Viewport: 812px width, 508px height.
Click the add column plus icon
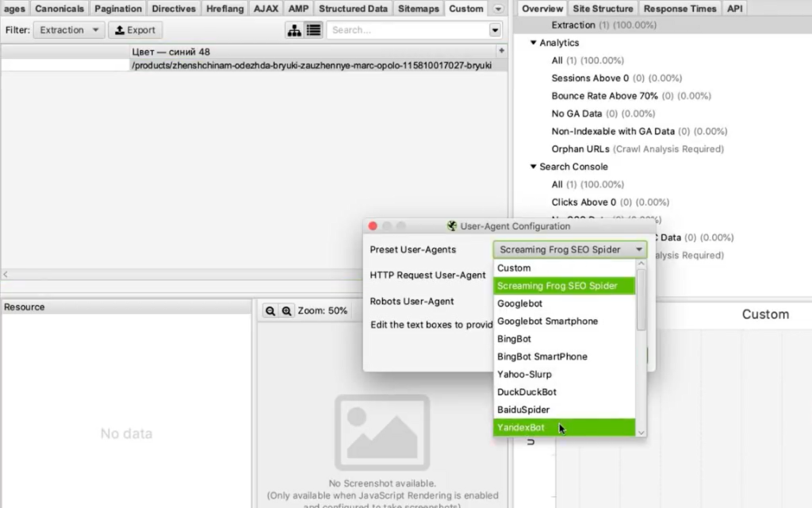click(500, 51)
